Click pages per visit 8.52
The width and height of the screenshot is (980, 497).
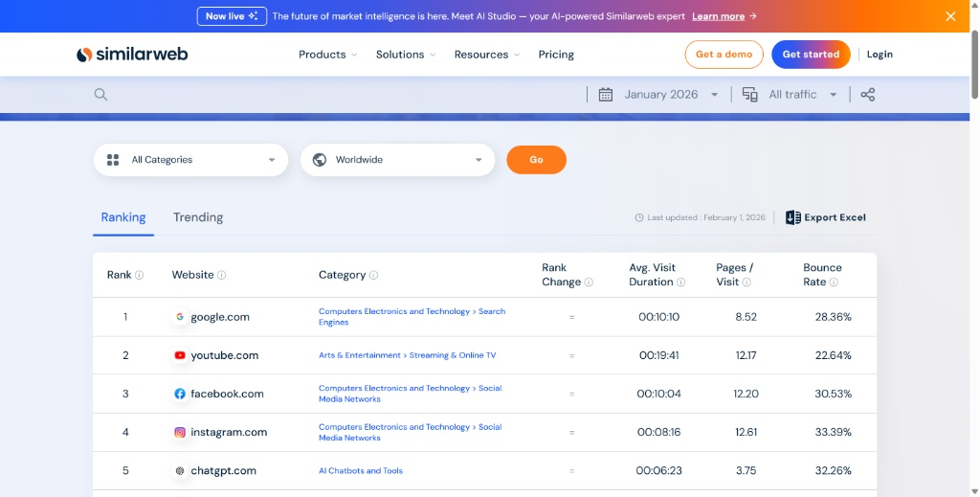coord(746,317)
